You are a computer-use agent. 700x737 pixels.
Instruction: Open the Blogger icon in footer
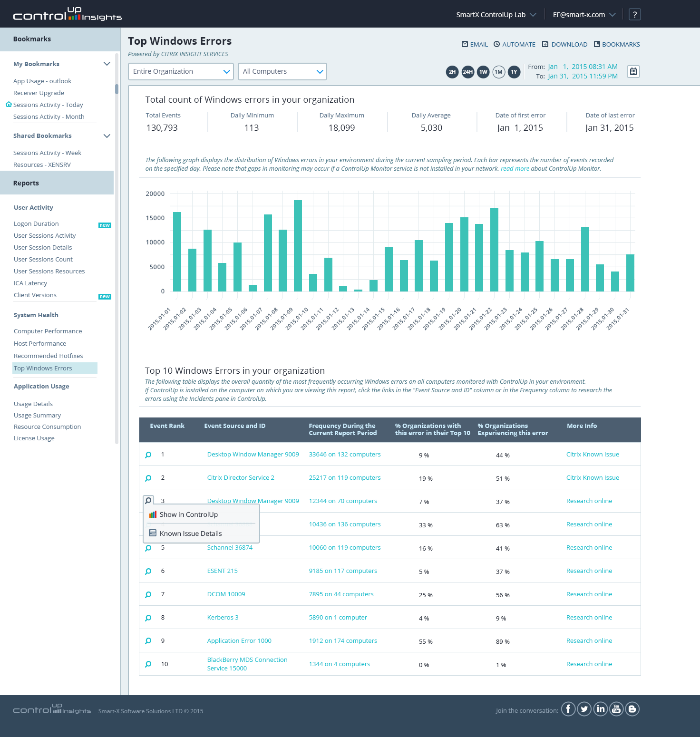click(x=632, y=709)
